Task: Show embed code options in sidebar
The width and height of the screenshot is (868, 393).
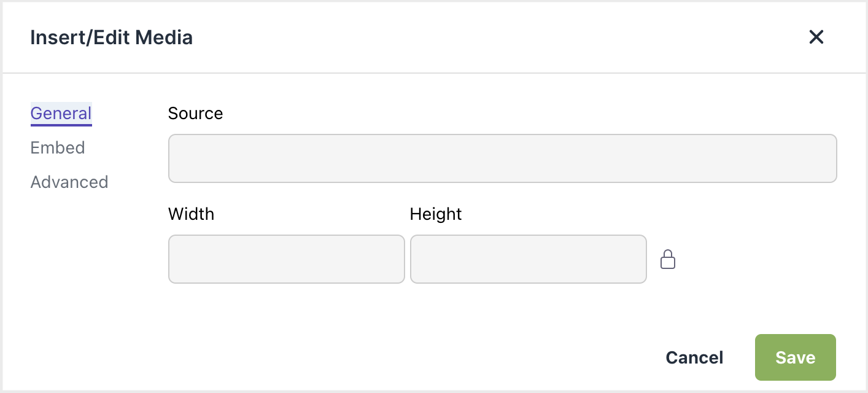Action: (x=58, y=148)
